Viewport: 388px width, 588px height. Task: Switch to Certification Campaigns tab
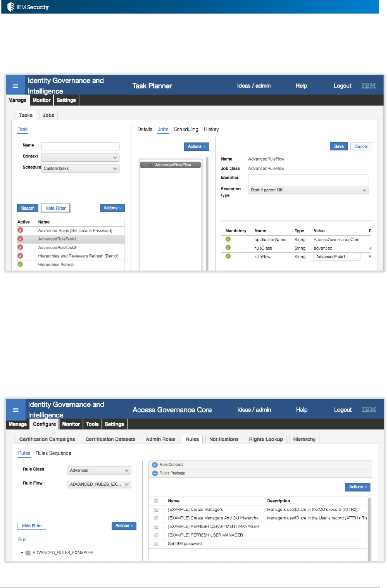pyautogui.click(x=47, y=439)
